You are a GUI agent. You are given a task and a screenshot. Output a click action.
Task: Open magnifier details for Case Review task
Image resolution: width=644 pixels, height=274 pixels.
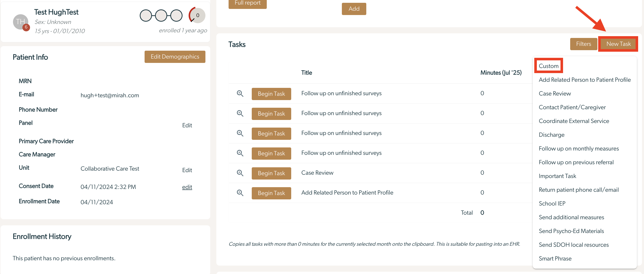pyautogui.click(x=240, y=173)
